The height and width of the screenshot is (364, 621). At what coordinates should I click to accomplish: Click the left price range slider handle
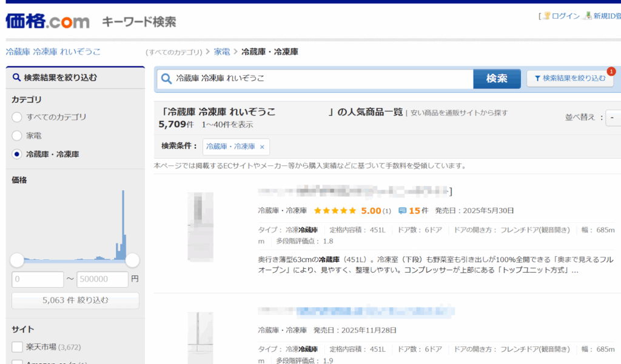(17, 260)
